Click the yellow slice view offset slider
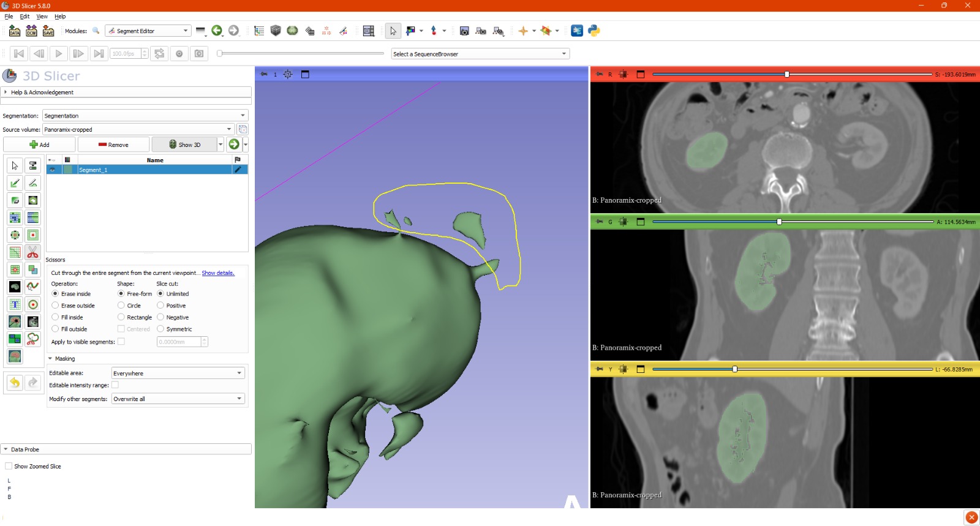This screenshot has height=526, width=980. pyautogui.click(x=792, y=369)
